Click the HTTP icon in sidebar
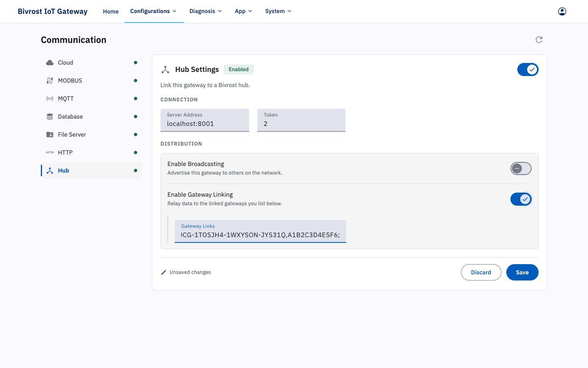The height and width of the screenshot is (368, 588). click(x=50, y=153)
